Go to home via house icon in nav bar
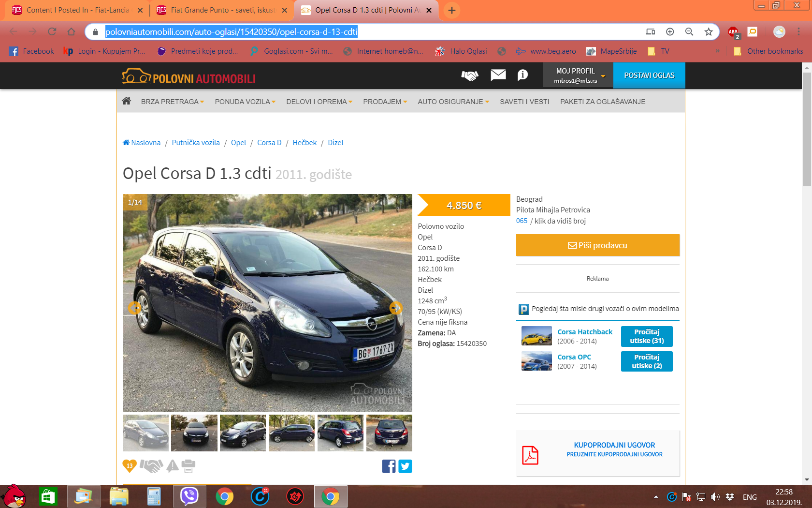This screenshot has width=812, height=508. click(127, 101)
